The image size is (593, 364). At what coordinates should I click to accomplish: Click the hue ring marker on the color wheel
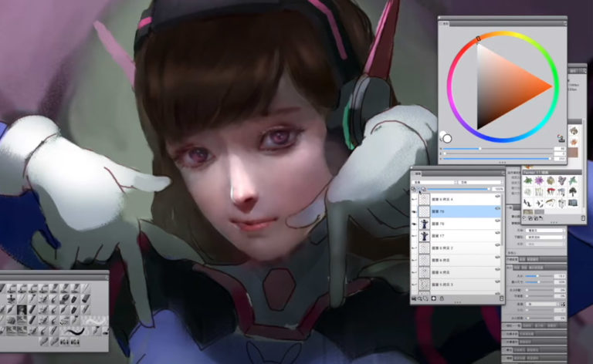479,39
